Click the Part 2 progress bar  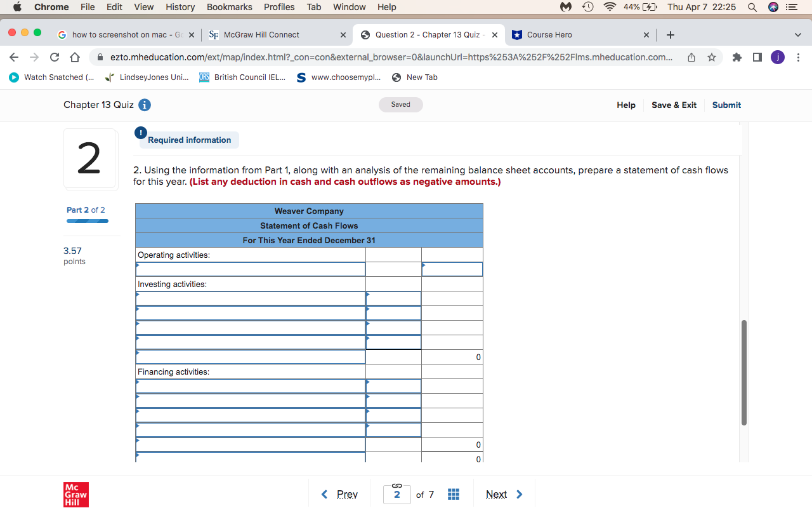(x=87, y=220)
